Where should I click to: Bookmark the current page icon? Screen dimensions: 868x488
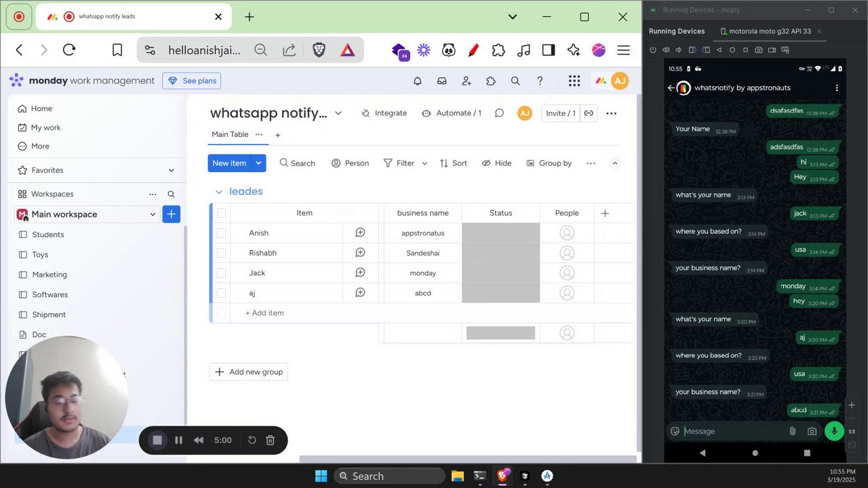(x=117, y=49)
